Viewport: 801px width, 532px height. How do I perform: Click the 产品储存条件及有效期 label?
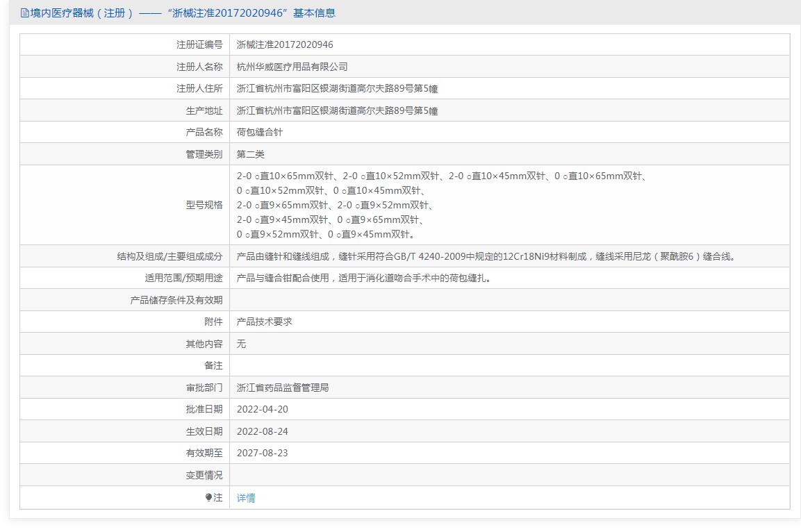click(176, 300)
